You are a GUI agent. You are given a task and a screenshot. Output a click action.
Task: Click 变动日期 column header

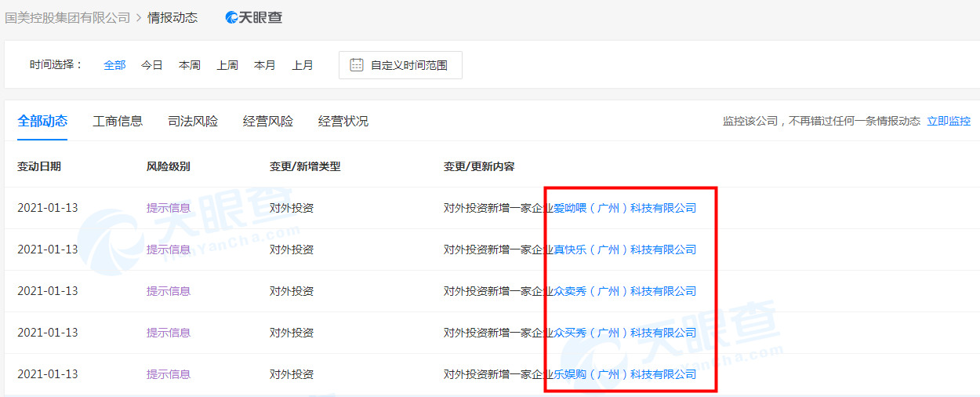[39, 166]
